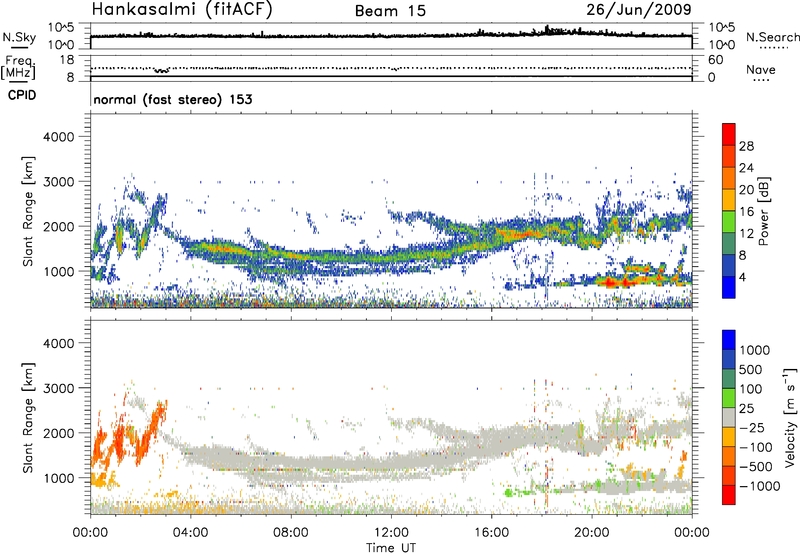Click the gray segment of the velocity colorbar

point(729,417)
